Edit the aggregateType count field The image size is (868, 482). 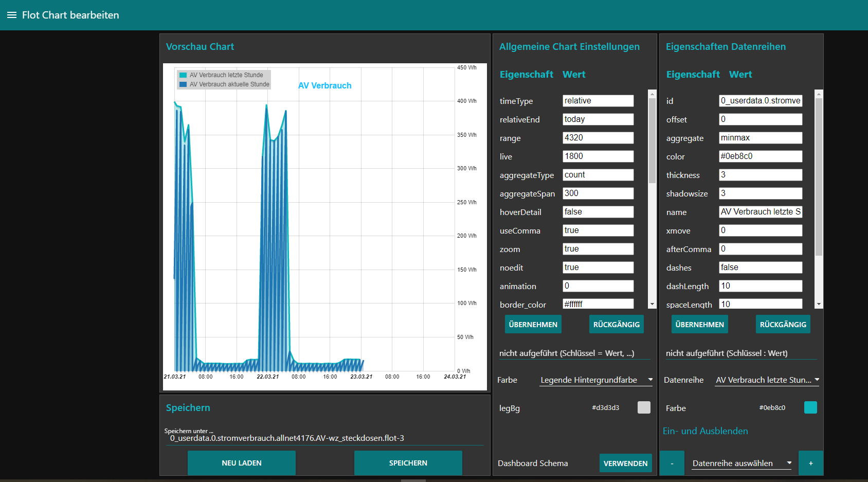pos(598,175)
